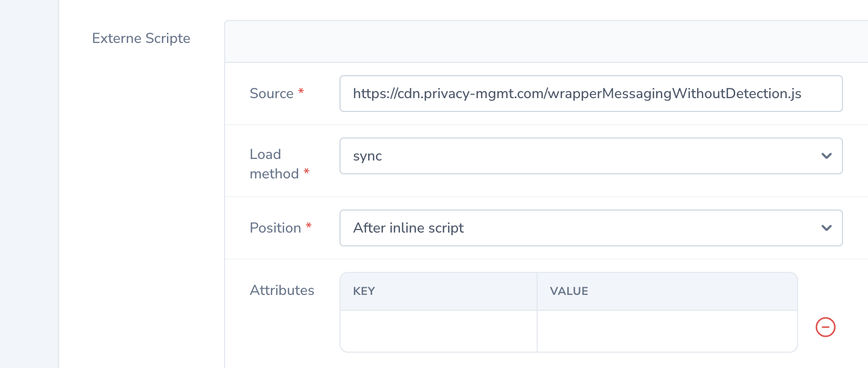Image resolution: width=868 pixels, height=368 pixels.
Task: Click the Attributes label
Action: tap(282, 290)
